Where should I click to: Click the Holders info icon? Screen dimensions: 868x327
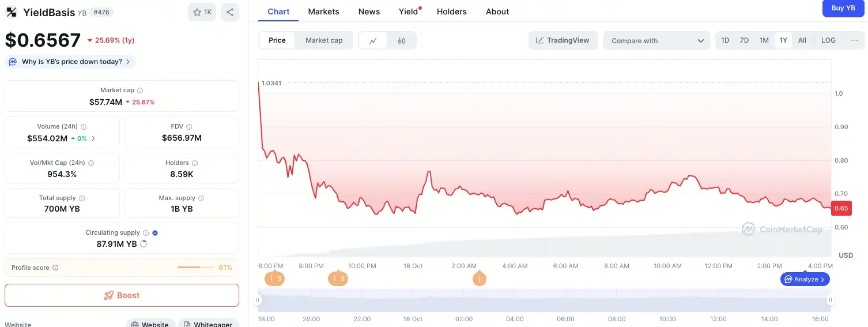coord(195,163)
